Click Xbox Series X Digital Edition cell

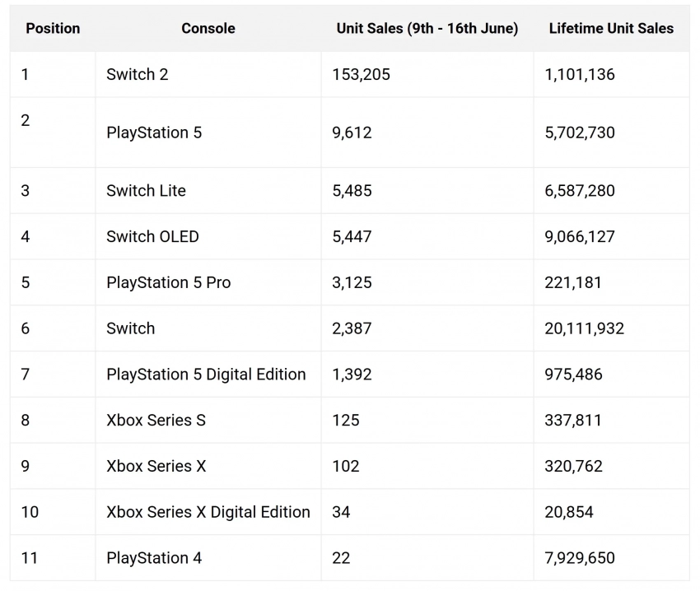[x=208, y=512]
